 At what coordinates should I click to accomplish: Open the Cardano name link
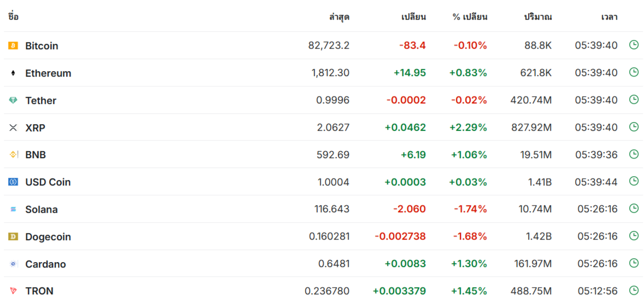click(45, 264)
